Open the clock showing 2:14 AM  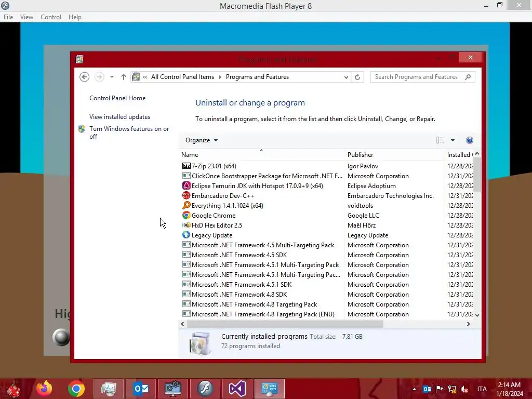510,389
